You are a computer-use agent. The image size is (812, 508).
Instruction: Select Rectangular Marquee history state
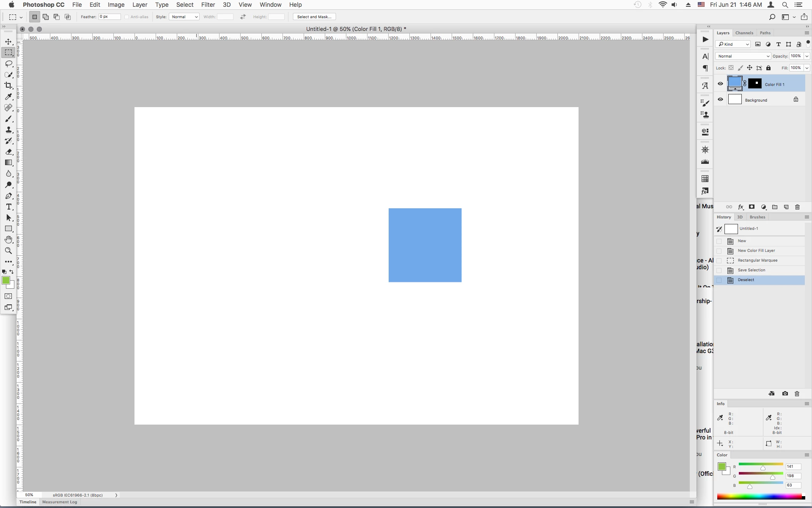[x=757, y=260]
